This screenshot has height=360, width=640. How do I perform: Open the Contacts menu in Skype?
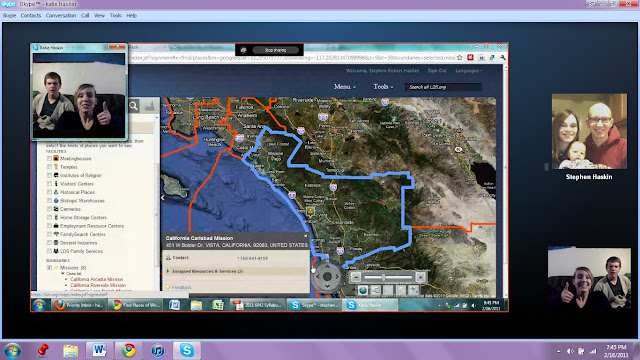31,16
